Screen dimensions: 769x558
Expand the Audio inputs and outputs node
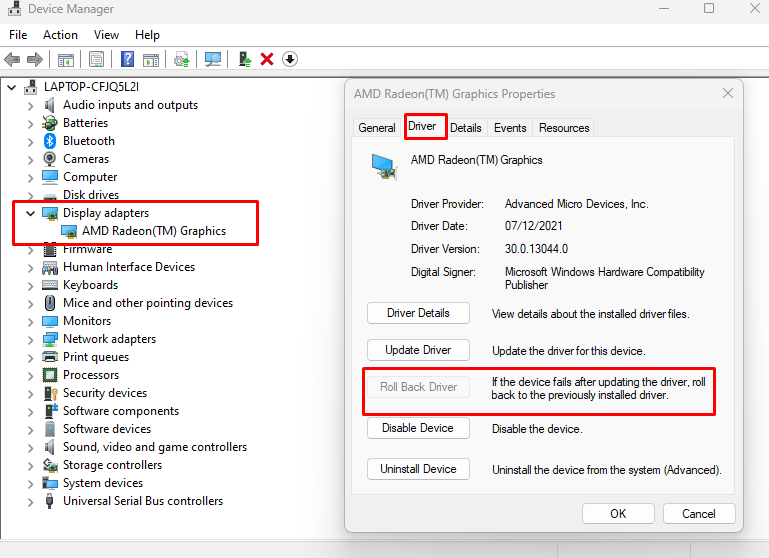30,105
